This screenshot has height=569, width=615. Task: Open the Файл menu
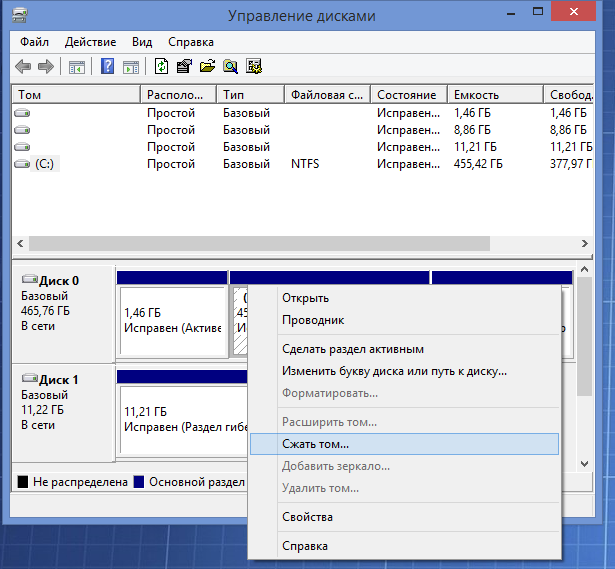click(35, 42)
